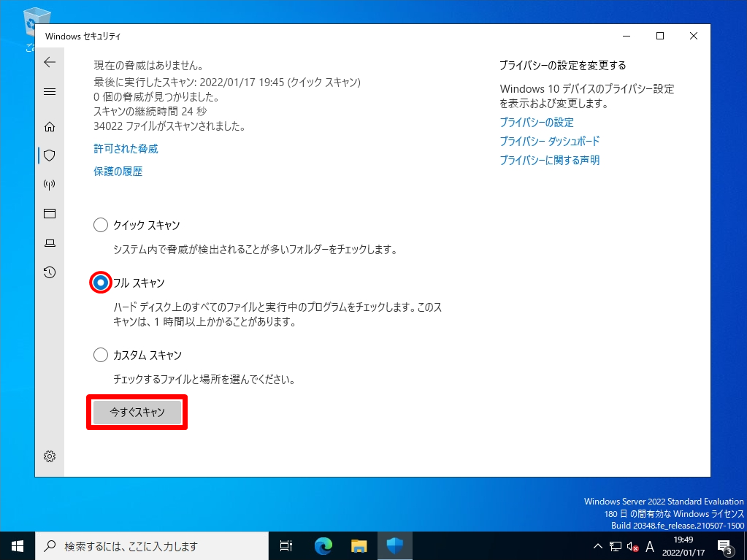Click the Windows Start button
Viewport: 747px width, 560px height.
[x=17, y=545]
